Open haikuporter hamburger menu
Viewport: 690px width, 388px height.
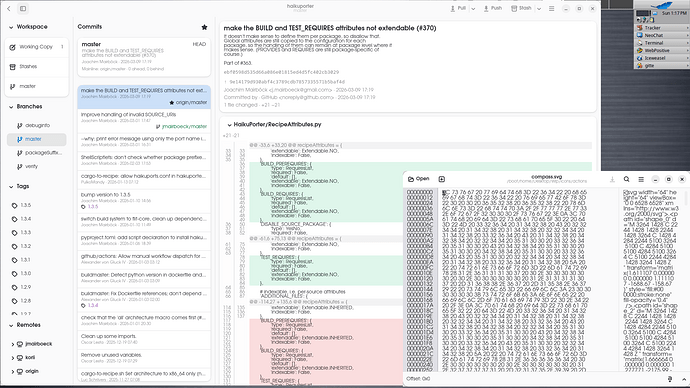(x=551, y=8)
